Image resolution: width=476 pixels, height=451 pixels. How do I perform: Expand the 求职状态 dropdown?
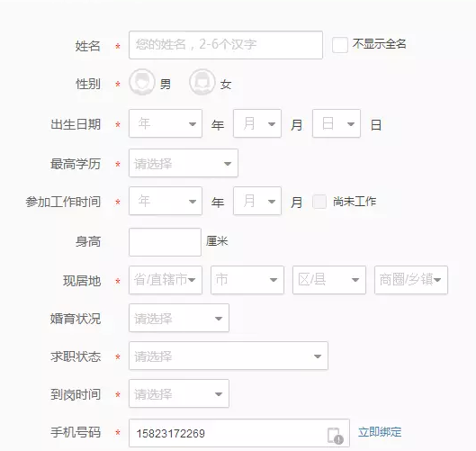coord(229,356)
